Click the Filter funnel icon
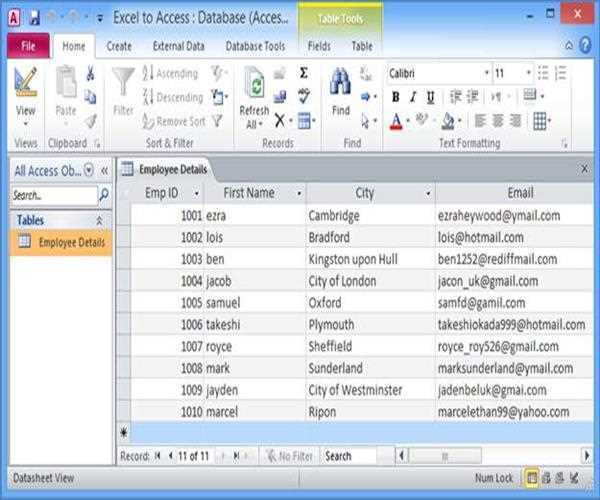 [x=123, y=82]
